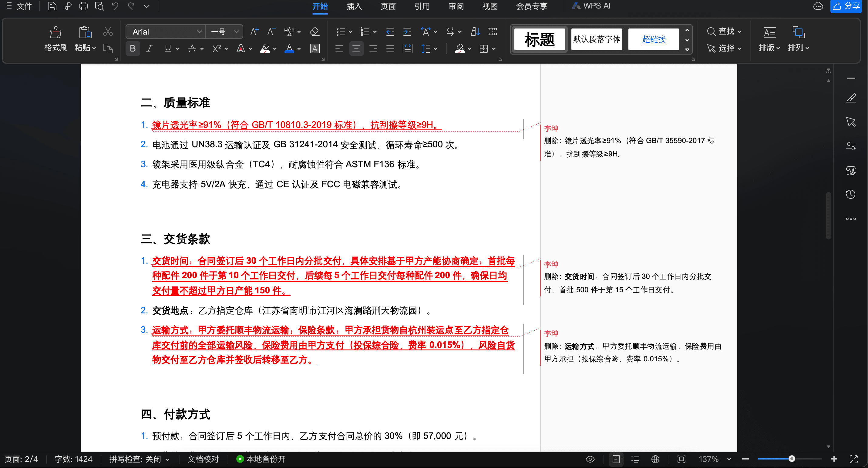
Task: Apply the 超链接 hyperlink style
Action: click(654, 39)
